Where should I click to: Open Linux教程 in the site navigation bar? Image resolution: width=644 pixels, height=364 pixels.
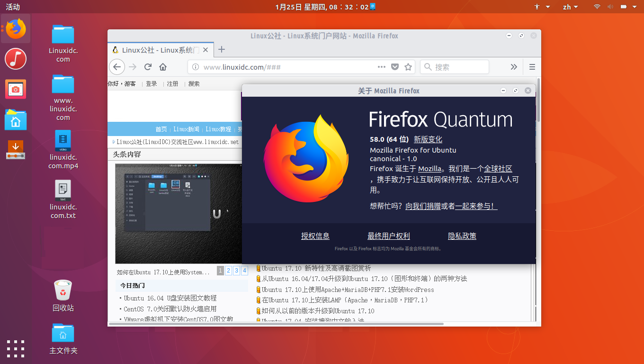218,129
